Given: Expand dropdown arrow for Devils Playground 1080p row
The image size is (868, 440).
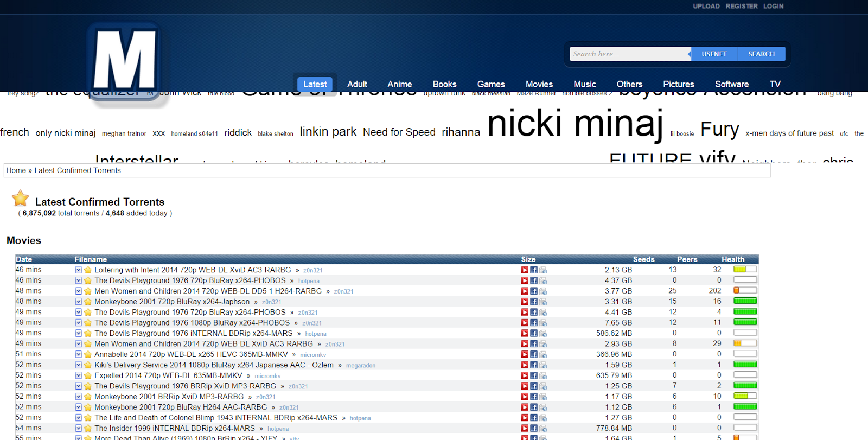Looking at the screenshot, I should coord(79,323).
